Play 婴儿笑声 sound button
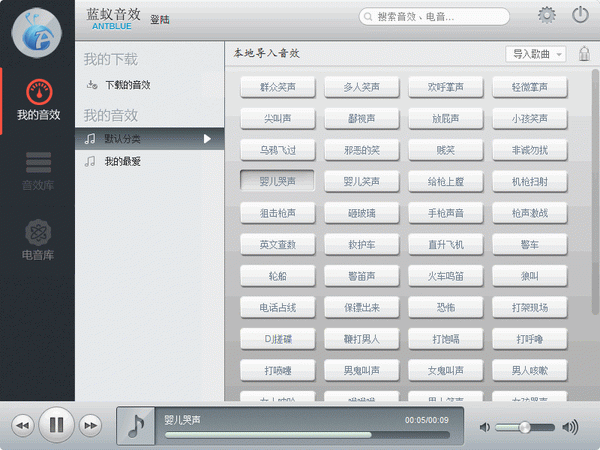 click(362, 181)
